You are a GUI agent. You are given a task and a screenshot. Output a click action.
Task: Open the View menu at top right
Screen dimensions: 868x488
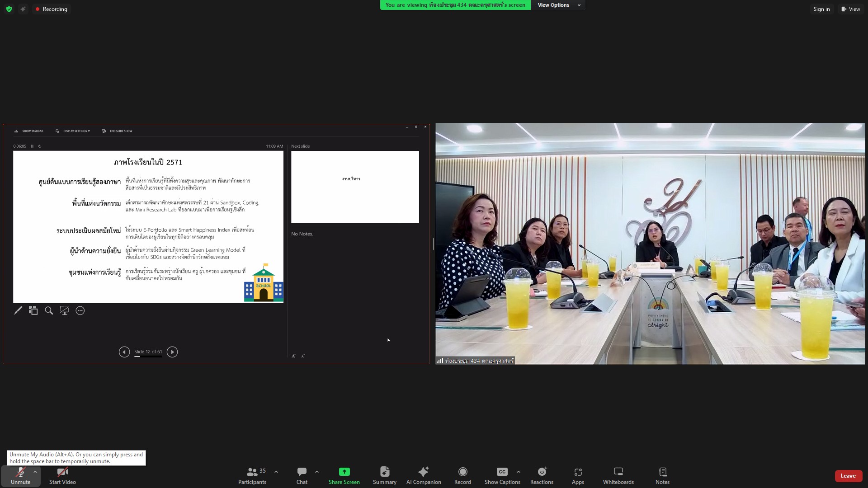(x=850, y=9)
